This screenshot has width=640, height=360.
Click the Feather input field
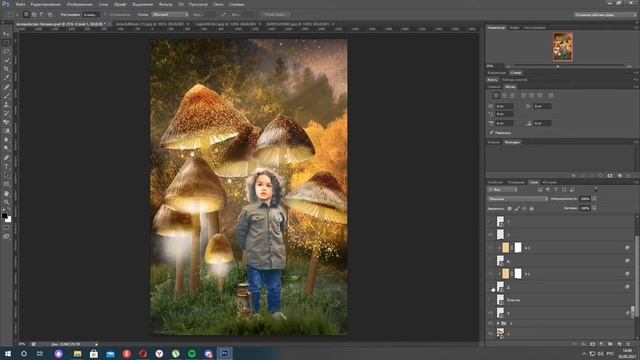(x=91, y=14)
